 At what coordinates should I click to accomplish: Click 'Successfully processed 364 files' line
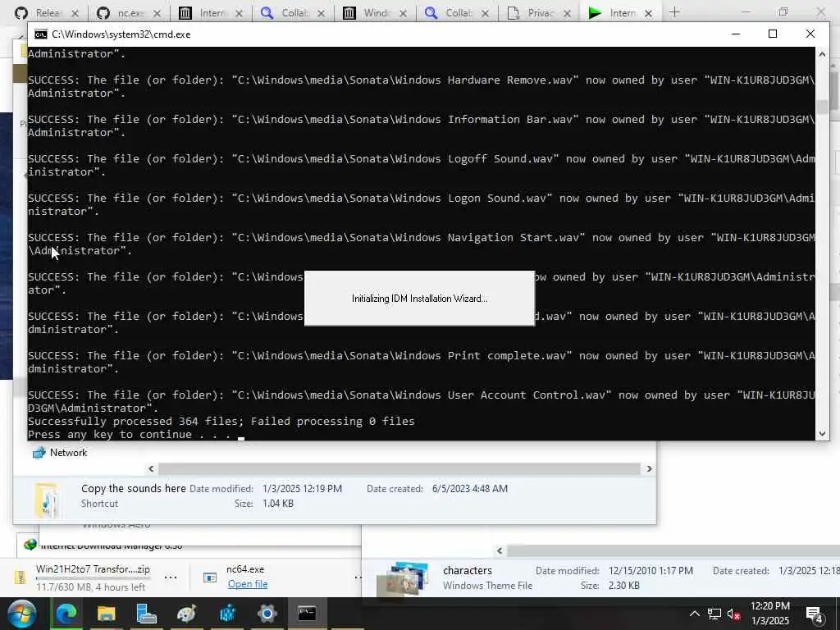(221, 422)
